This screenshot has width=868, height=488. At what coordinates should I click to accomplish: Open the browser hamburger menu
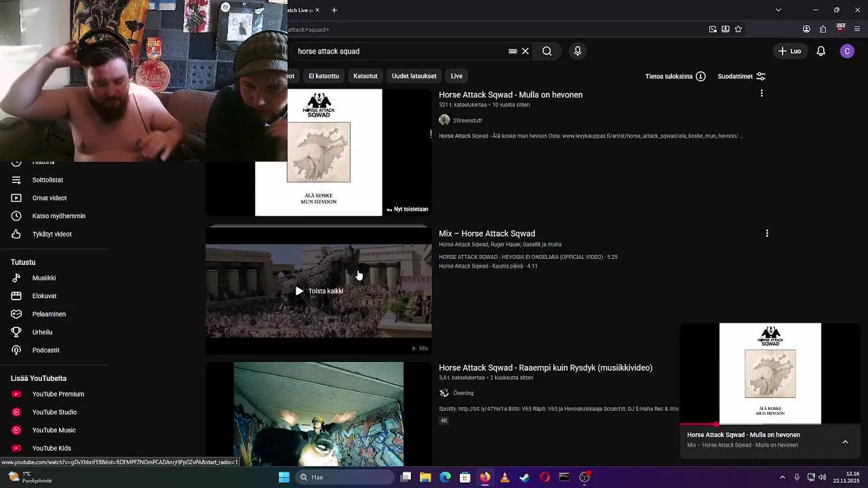click(857, 29)
